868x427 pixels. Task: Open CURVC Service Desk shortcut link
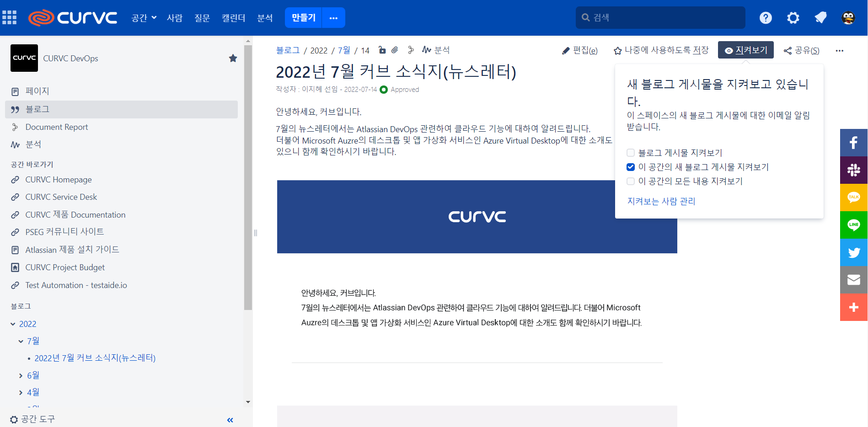(x=61, y=197)
